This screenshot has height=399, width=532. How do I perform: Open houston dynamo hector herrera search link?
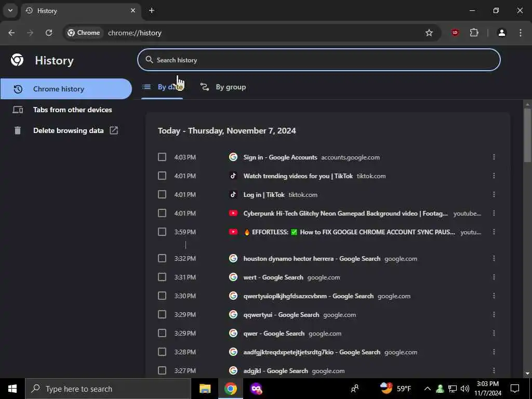[x=312, y=259]
